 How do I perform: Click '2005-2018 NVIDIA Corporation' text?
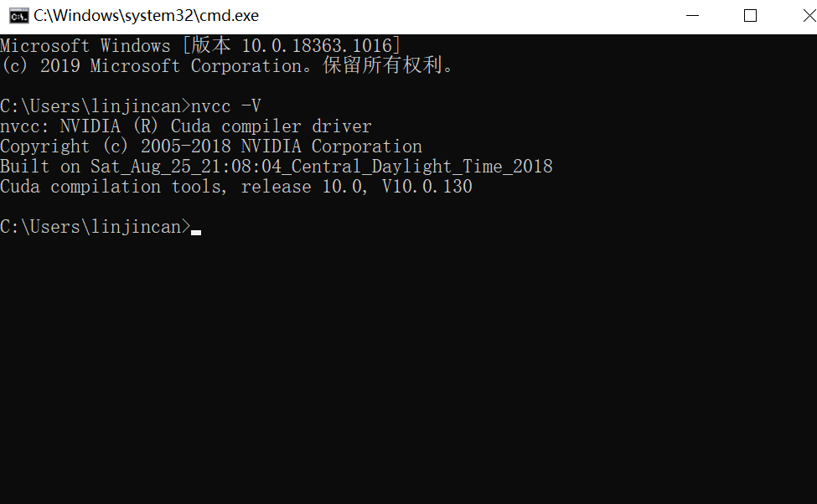[x=282, y=147]
